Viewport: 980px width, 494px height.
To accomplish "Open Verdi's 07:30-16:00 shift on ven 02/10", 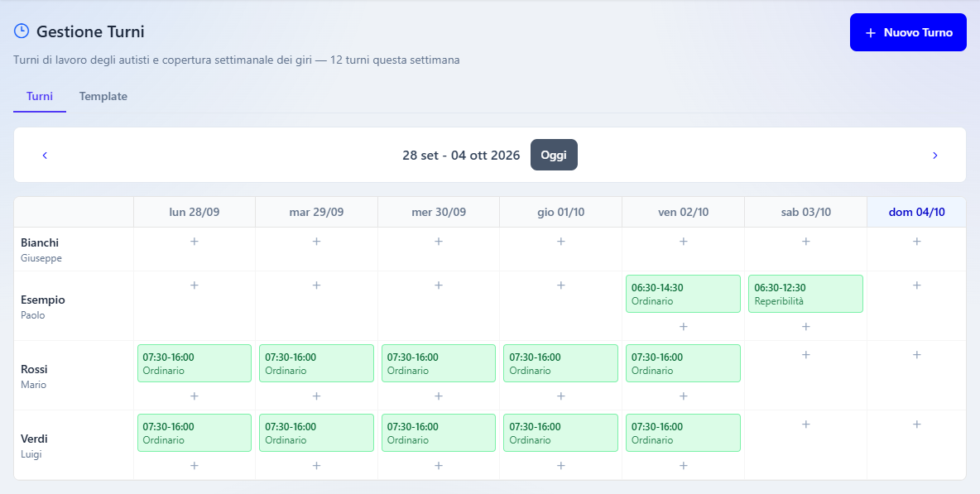I will tap(683, 433).
